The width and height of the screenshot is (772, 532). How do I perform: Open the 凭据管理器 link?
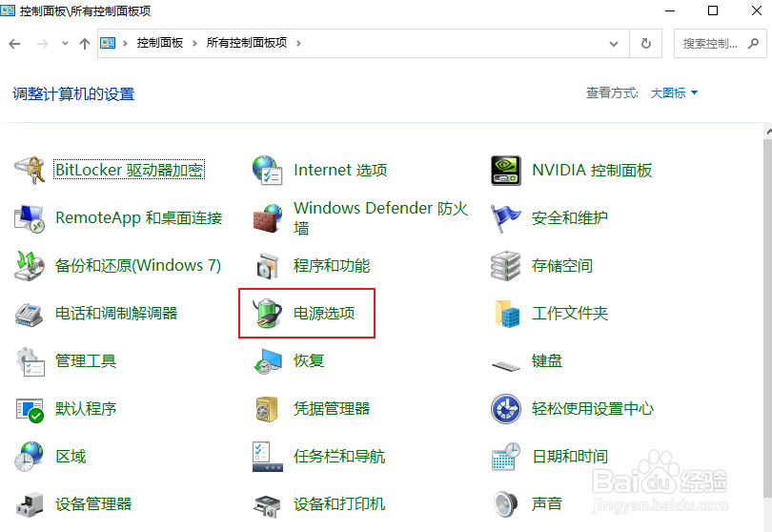pyautogui.click(x=332, y=408)
